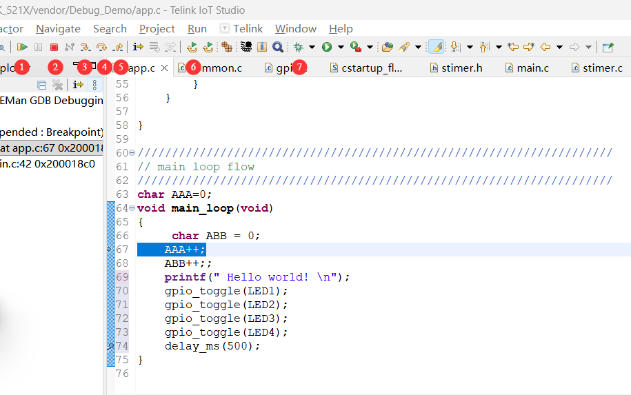The width and height of the screenshot is (631, 395).
Task: Switch to the cstartup_fl... tab
Action: (366, 68)
